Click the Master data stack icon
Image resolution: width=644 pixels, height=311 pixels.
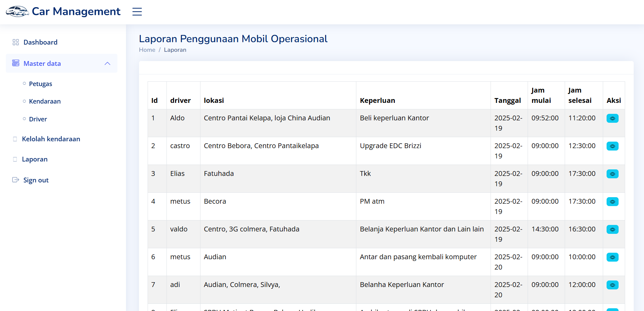(16, 63)
